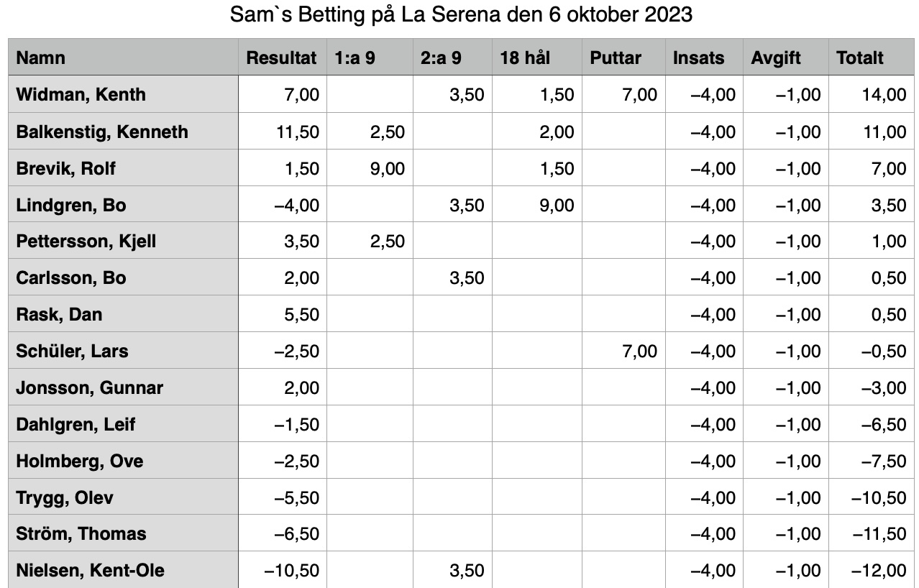
Task: Click Nielsen Kent-Ole's total of −12,00
Action: pos(870,570)
